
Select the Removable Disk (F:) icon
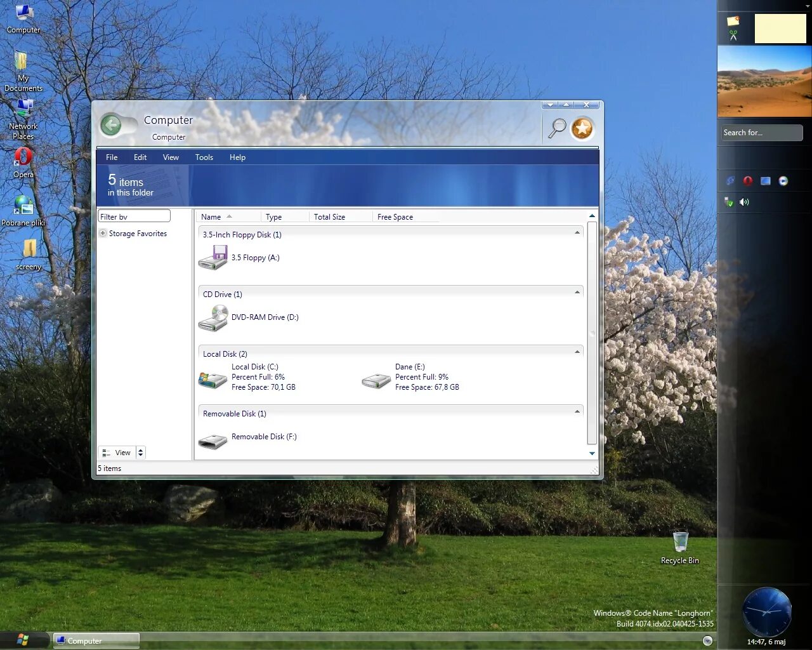(213, 441)
